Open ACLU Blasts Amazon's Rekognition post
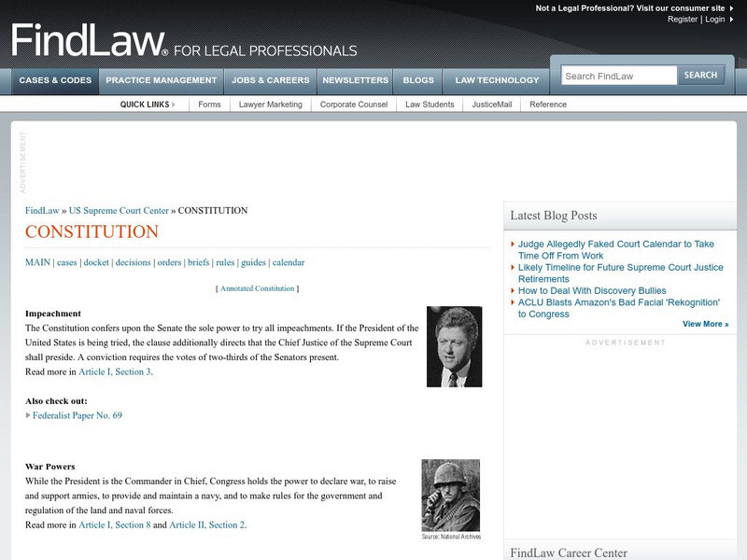Image resolution: width=747 pixels, height=560 pixels. (x=618, y=308)
